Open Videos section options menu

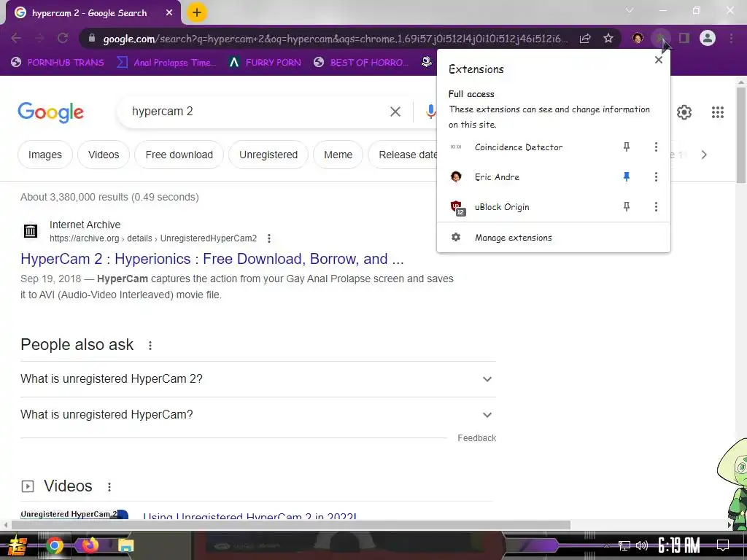click(109, 486)
